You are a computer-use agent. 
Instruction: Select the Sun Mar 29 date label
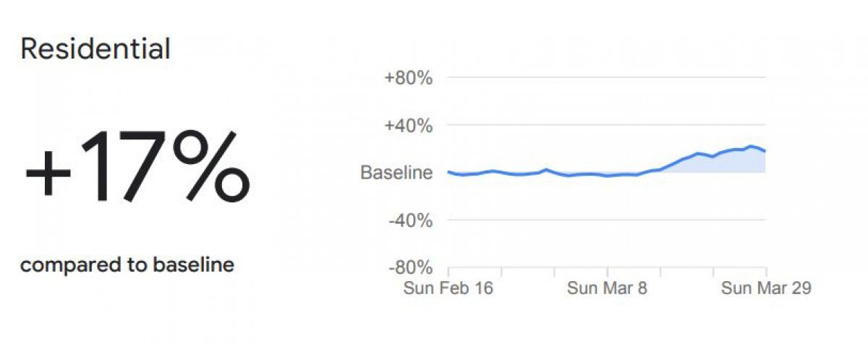pos(766,288)
